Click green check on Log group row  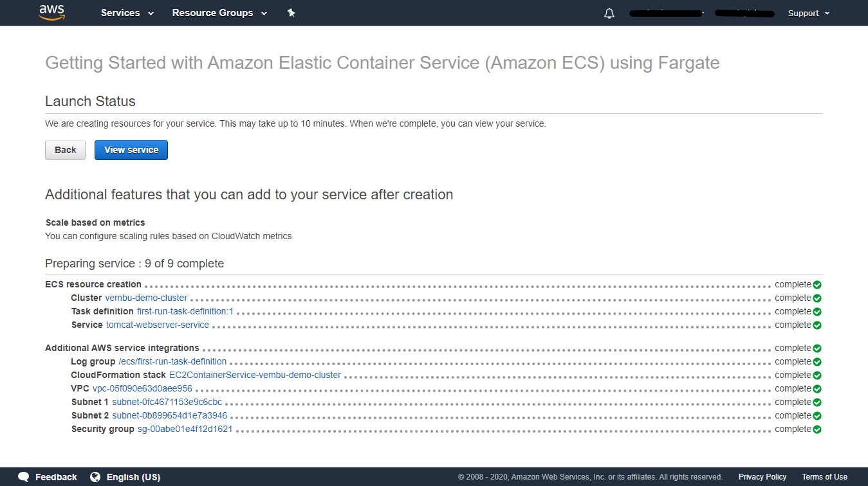pos(817,362)
